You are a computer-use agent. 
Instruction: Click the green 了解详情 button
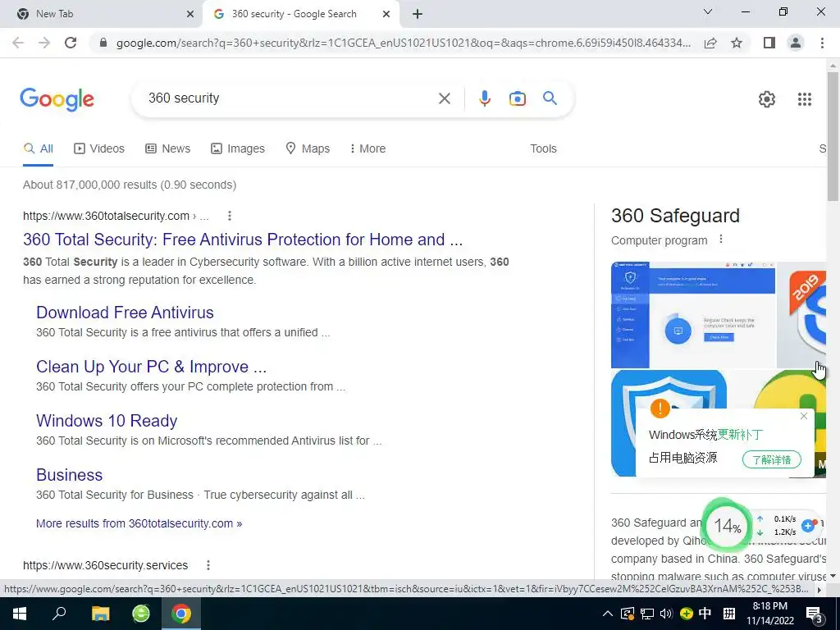[771, 459]
